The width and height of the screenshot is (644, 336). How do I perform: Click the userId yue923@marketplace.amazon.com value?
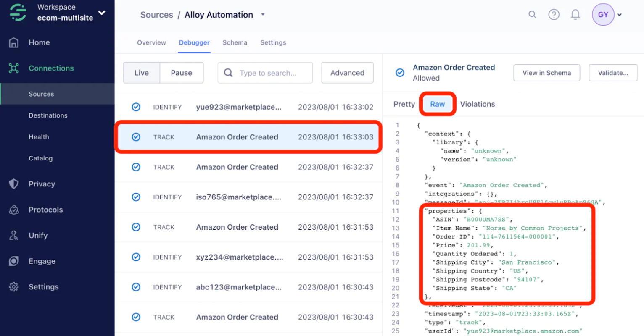click(x=523, y=331)
